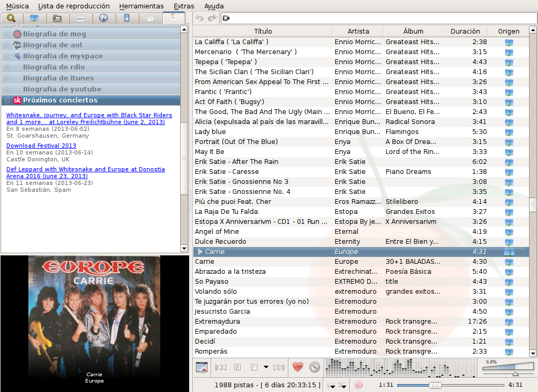Stop playback

coord(254,367)
